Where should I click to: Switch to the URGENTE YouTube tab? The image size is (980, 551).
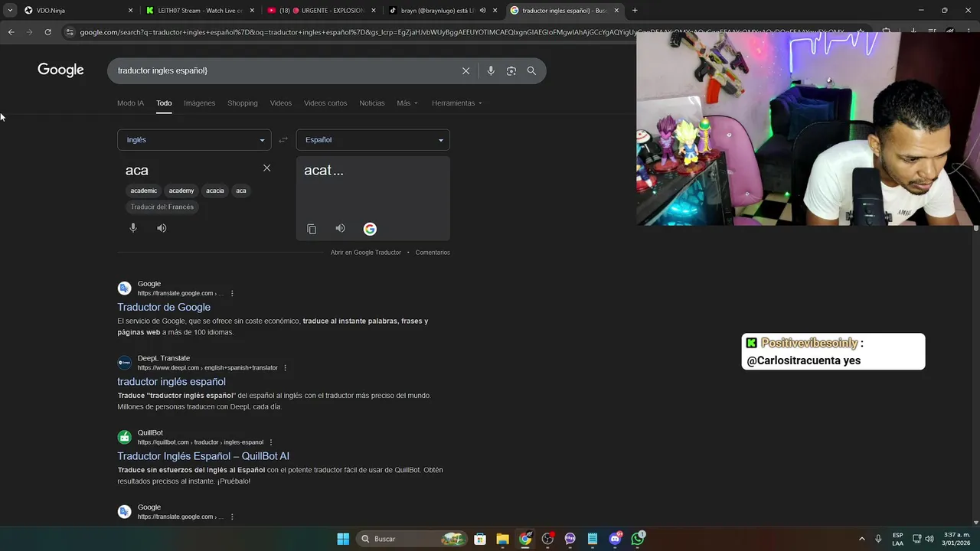322,11
